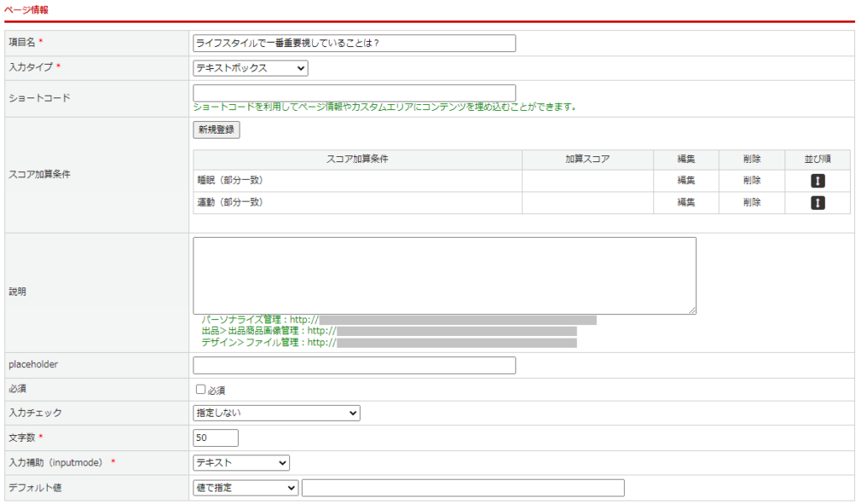Open the 入力タイプ dropdown
Viewport: 861px width, 504px height.
(x=251, y=68)
